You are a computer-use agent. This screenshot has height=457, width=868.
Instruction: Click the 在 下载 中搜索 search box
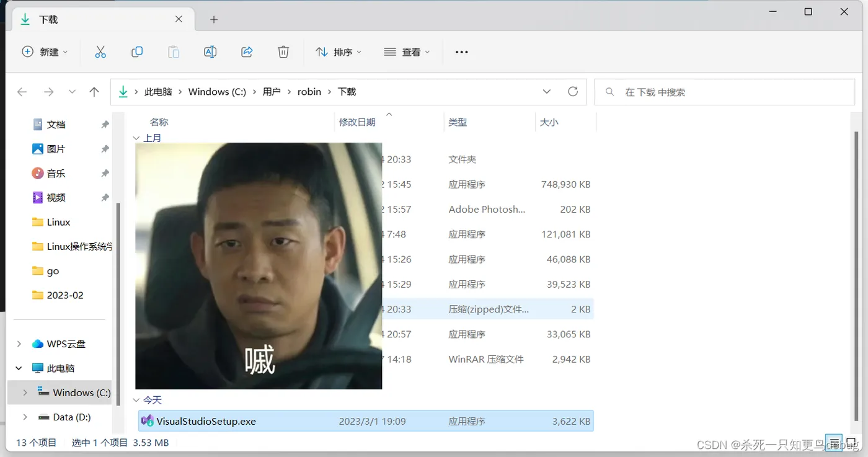pos(724,92)
